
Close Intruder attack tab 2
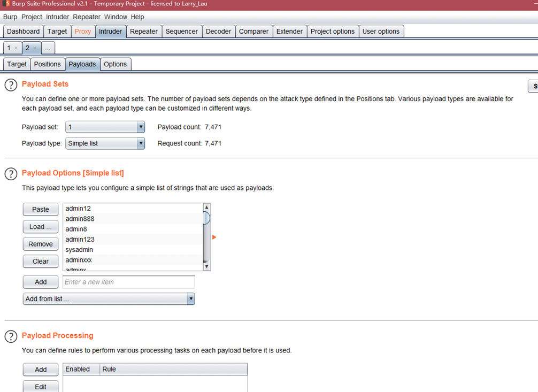coord(35,48)
